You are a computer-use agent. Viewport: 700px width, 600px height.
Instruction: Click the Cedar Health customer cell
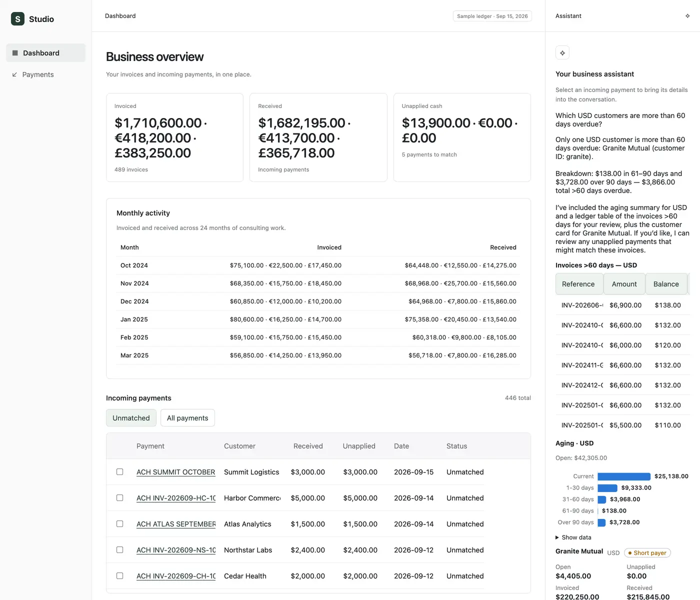tap(245, 576)
